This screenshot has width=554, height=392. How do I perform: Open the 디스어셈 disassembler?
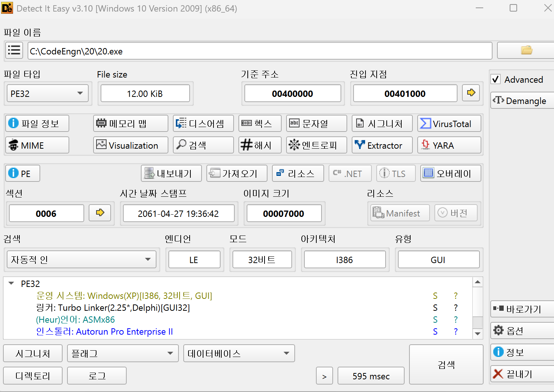pyautogui.click(x=203, y=123)
